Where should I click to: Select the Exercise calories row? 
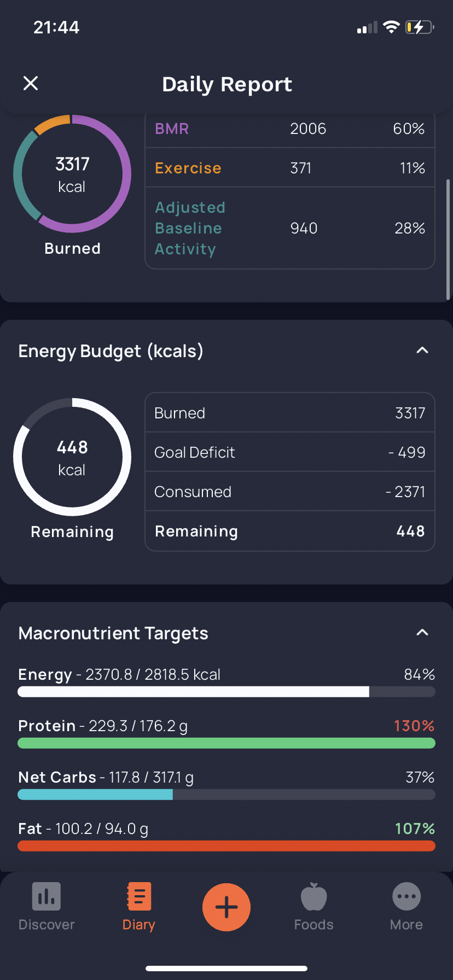pos(289,168)
